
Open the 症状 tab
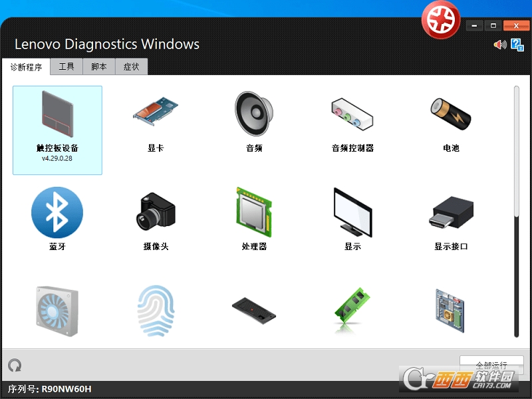pos(132,66)
